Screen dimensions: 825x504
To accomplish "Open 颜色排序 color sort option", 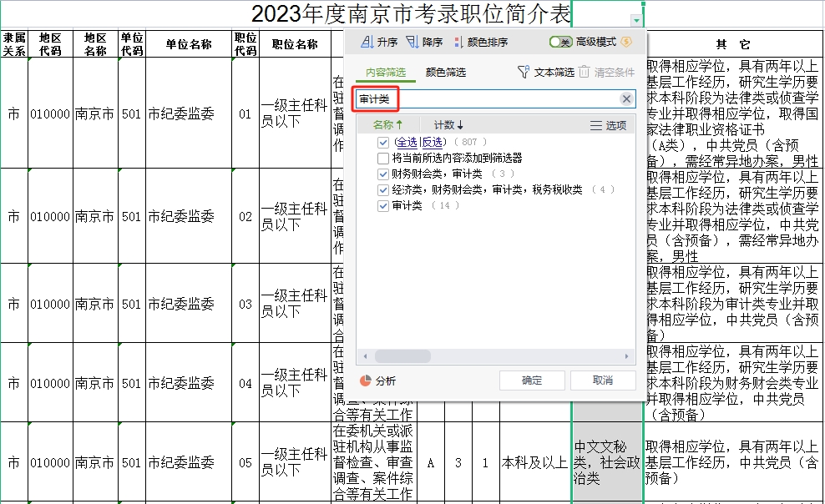I will click(x=481, y=42).
